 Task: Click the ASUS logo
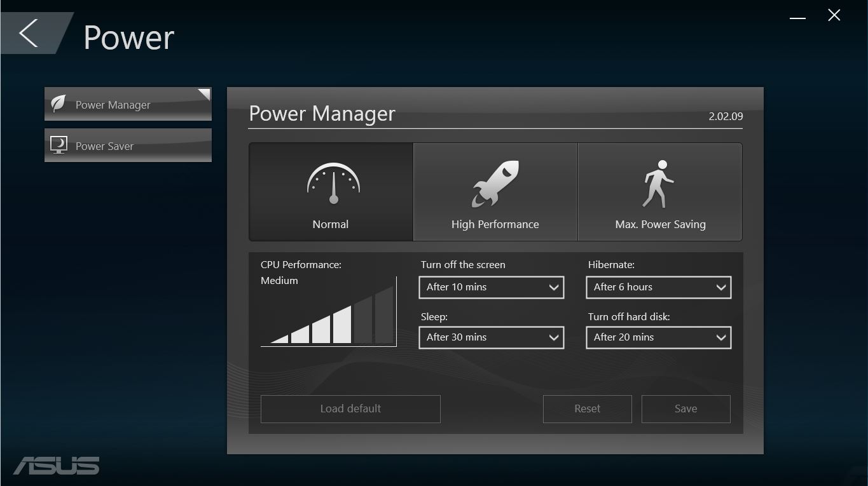click(57, 465)
